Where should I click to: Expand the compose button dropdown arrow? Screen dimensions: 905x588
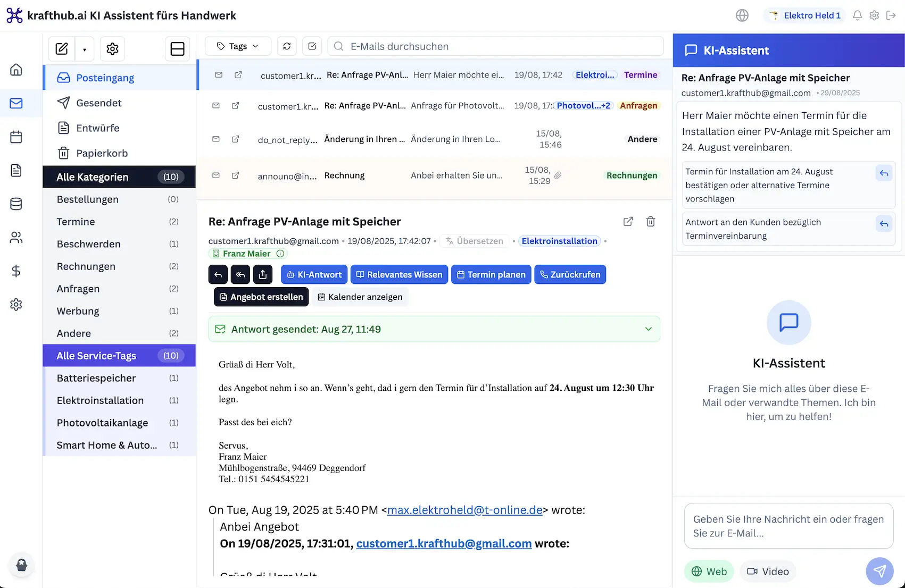pyautogui.click(x=85, y=48)
